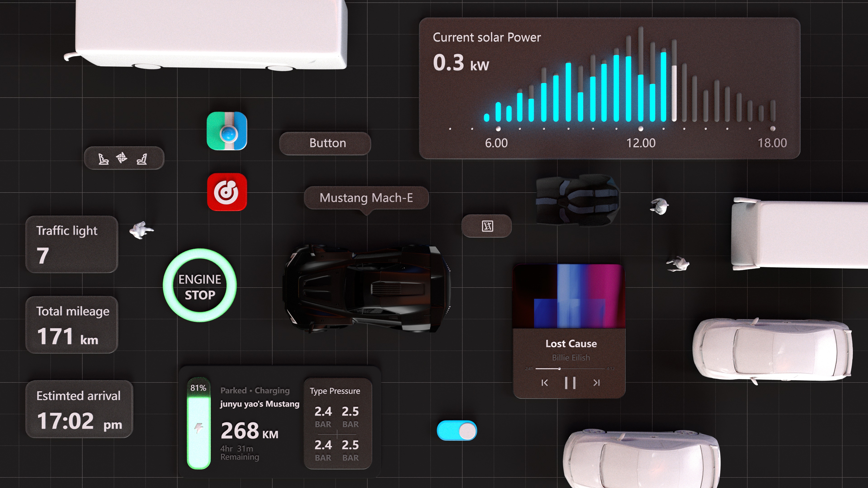
Task: Skip to the next track
Action: (597, 383)
